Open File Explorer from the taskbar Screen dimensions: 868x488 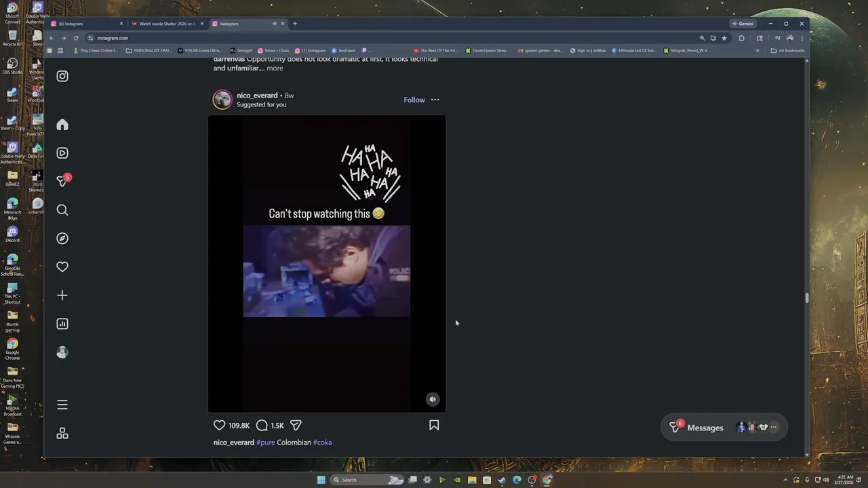point(471,480)
